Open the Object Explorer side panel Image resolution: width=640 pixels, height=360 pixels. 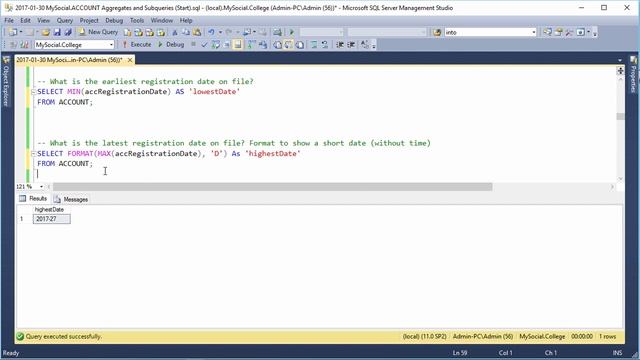coord(6,81)
